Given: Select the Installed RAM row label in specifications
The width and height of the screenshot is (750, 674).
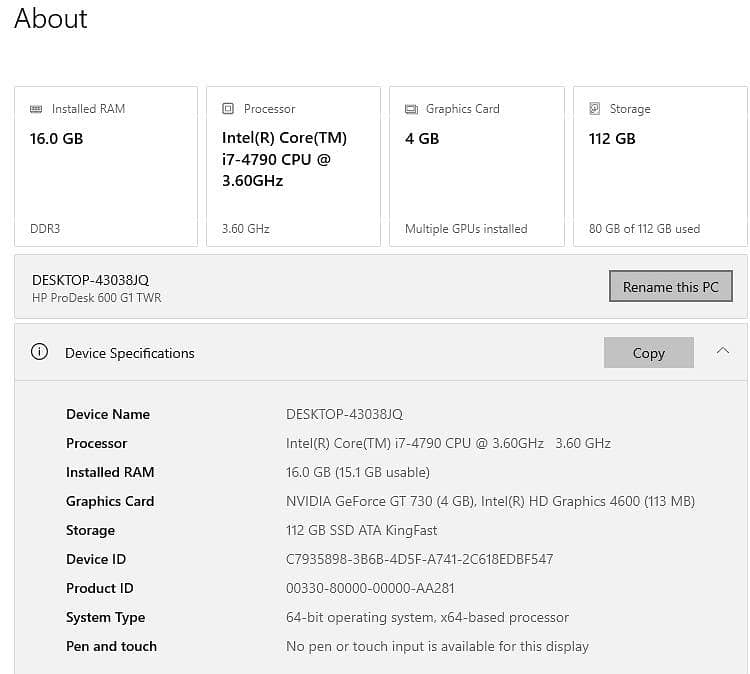Looking at the screenshot, I should [x=110, y=472].
